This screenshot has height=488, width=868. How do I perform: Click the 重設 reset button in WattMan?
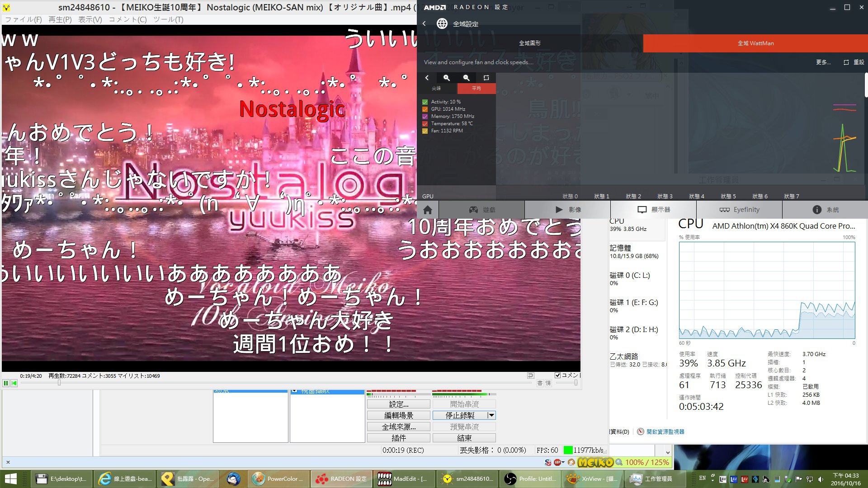tap(854, 62)
